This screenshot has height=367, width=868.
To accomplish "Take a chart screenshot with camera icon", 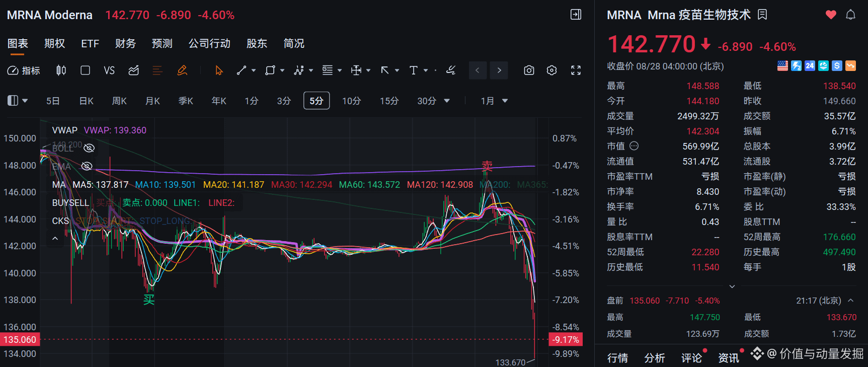I will 529,70.
